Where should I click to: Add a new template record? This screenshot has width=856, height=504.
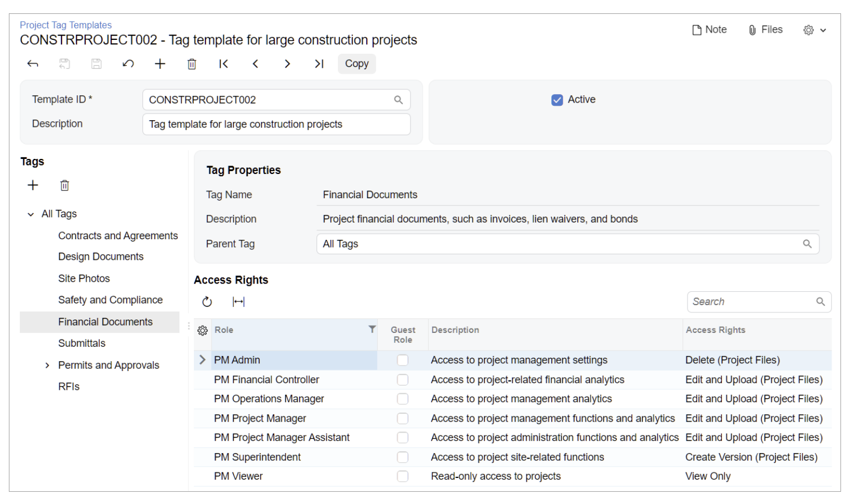coord(160,64)
